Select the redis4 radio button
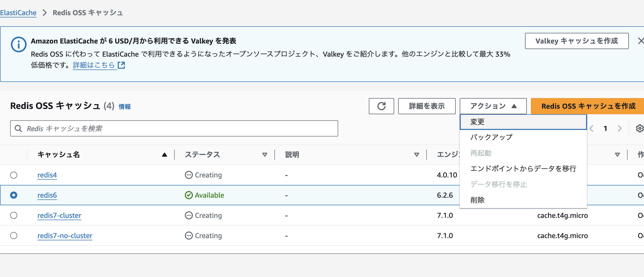Screen dimensions: 644x277 point(14,175)
